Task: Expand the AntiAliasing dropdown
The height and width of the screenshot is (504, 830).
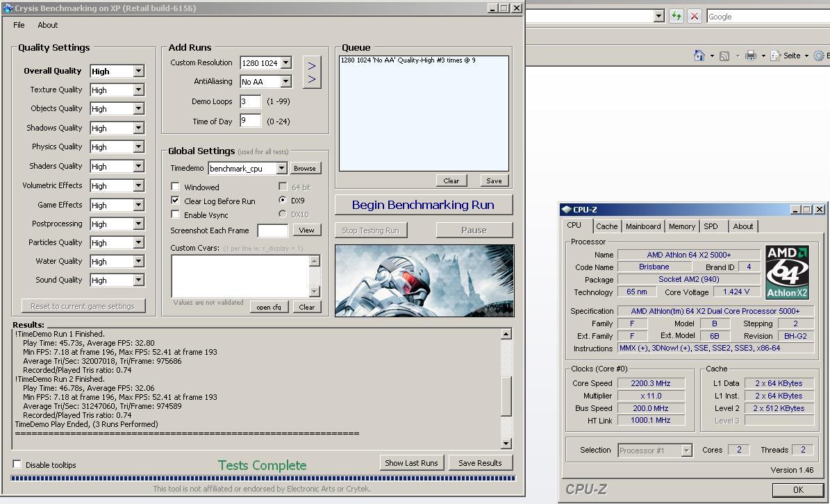Action: 286,81
